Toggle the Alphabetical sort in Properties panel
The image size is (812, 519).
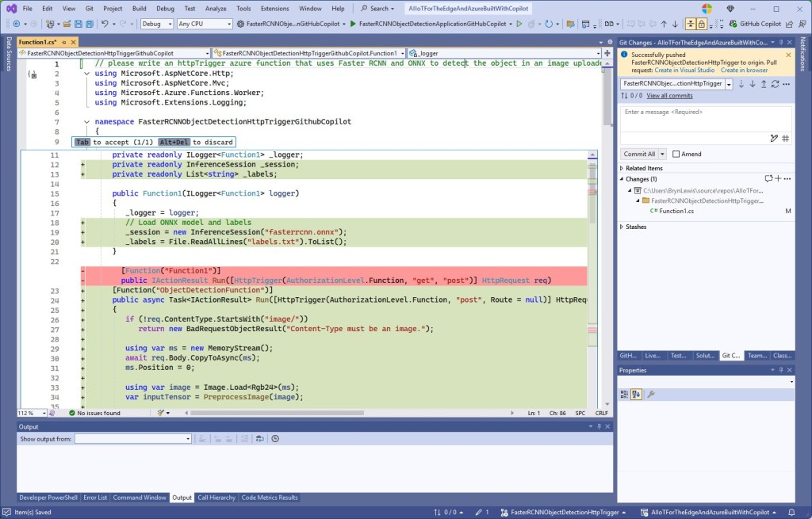[636, 394]
